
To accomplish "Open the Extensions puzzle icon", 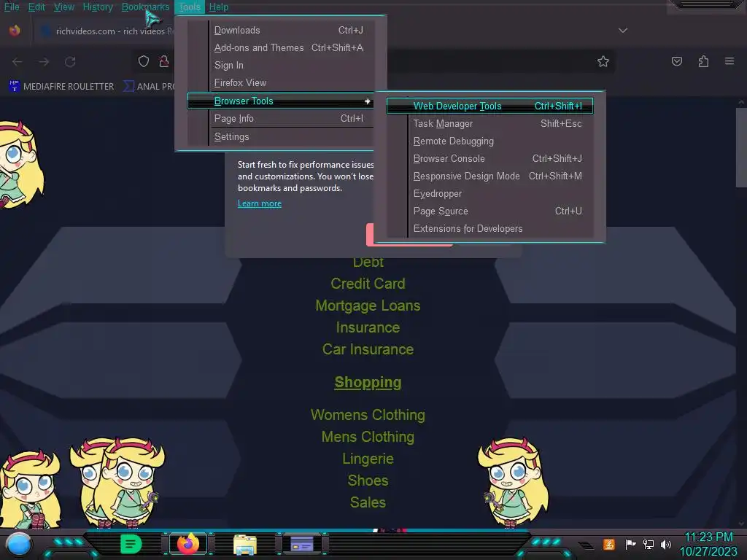I will (x=703, y=61).
